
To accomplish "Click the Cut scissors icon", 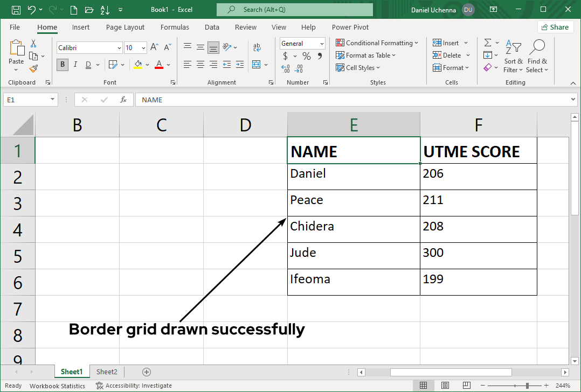I will point(33,44).
